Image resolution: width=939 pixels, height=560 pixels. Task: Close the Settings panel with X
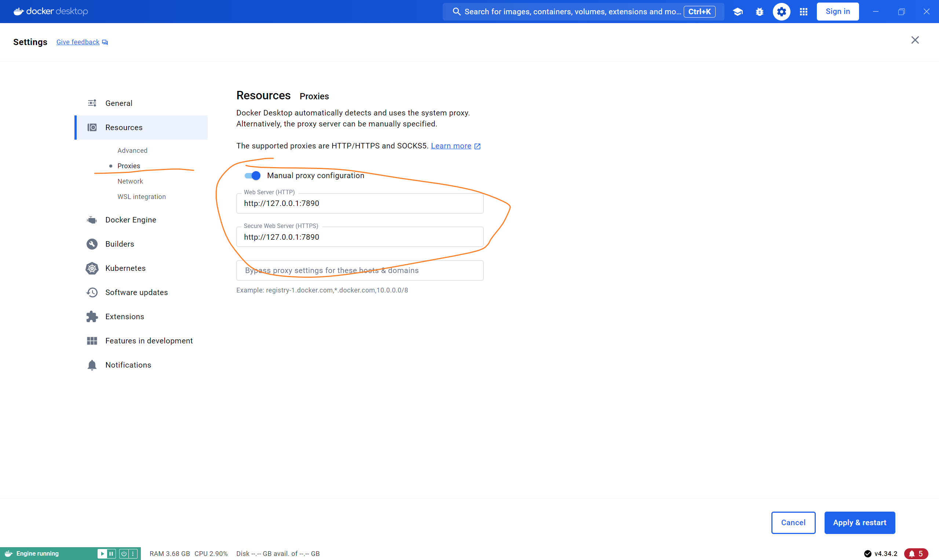914,40
